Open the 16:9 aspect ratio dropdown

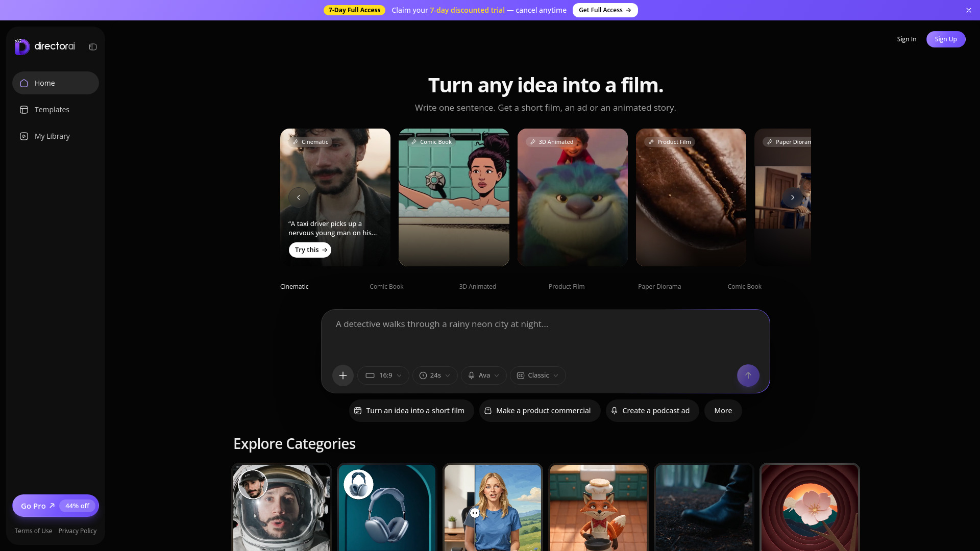(383, 375)
